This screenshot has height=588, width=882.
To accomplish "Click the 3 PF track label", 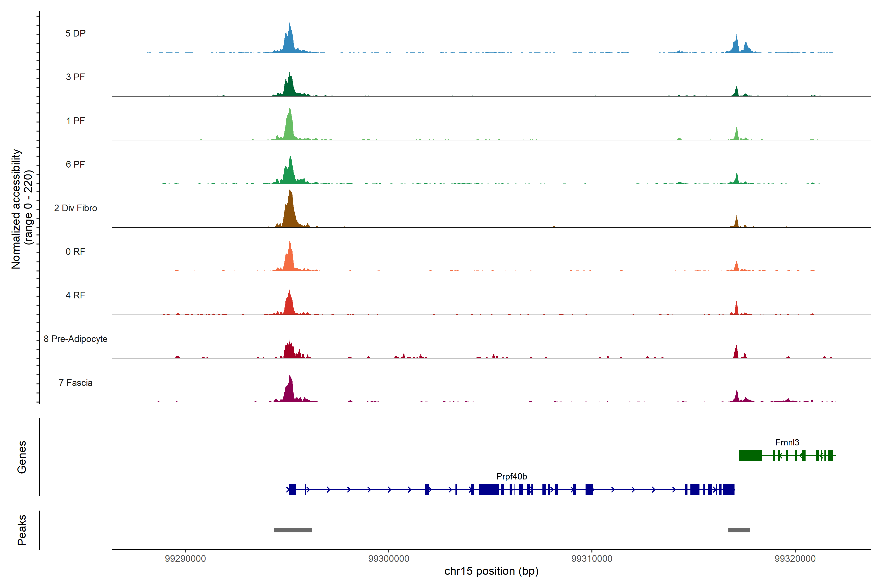I will (x=75, y=77).
